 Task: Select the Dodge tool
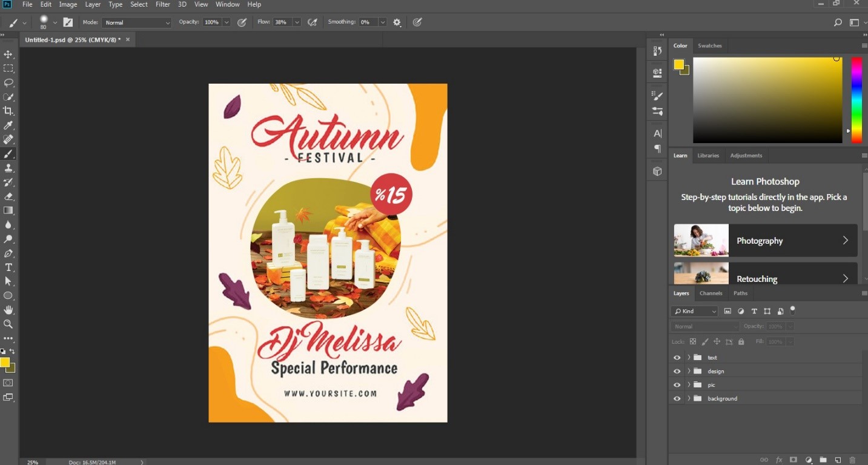[8, 239]
